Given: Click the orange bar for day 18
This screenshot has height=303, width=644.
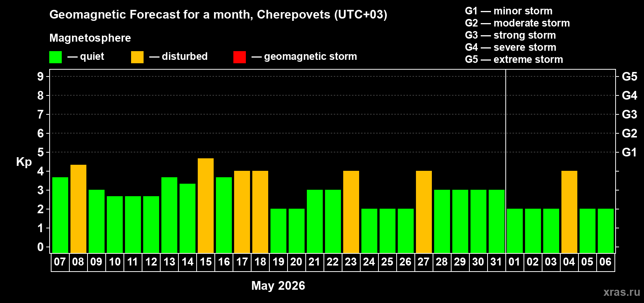Looking at the screenshot, I should point(260,212).
